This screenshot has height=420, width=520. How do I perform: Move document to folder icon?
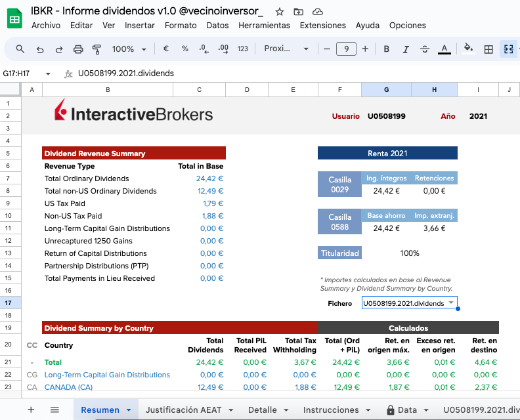coord(299,12)
